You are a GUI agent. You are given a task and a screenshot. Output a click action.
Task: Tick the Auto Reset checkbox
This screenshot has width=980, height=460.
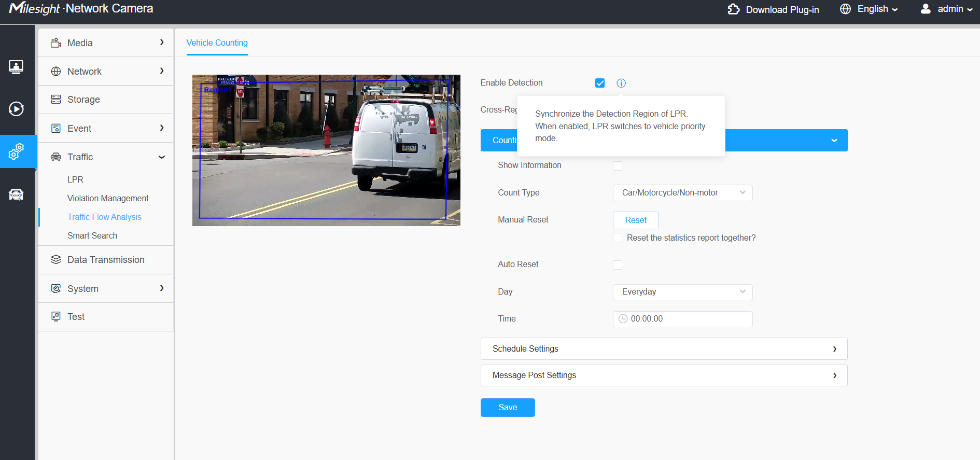[618, 265]
